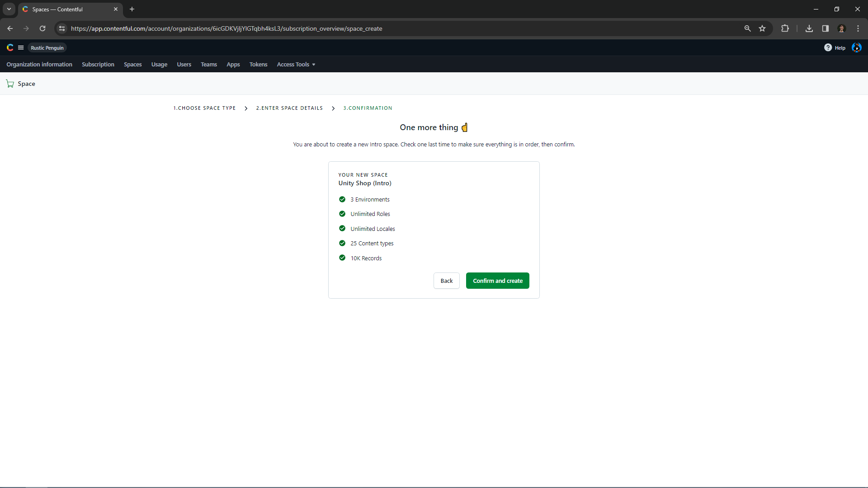Open step 2 Enter Space Details
This screenshot has height=488, width=868.
click(x=289, y=108)
